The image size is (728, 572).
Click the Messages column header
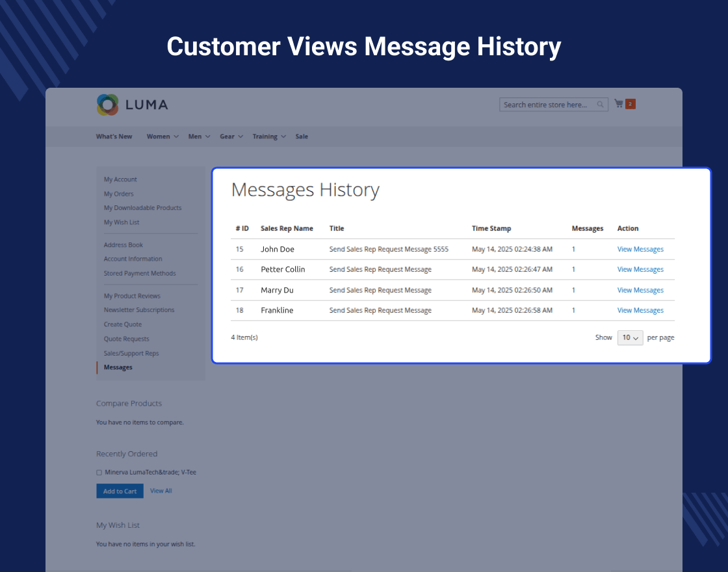coord(588,228)
